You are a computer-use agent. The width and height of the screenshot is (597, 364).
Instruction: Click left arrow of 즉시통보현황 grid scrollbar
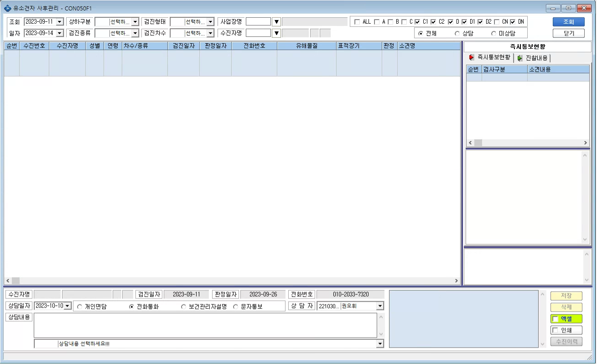point(470,143)
